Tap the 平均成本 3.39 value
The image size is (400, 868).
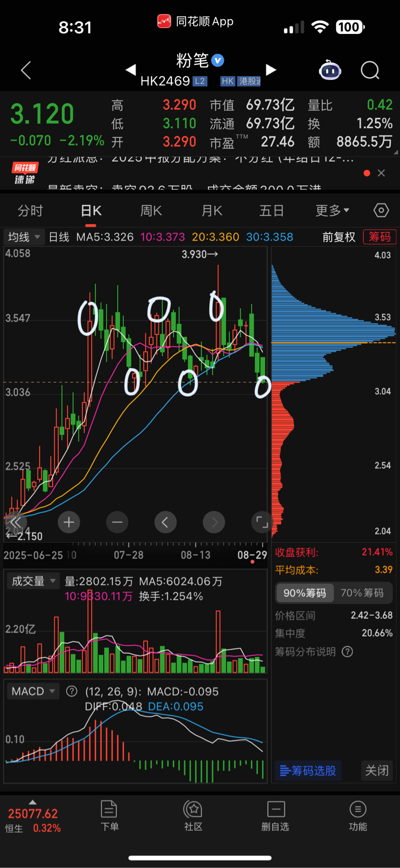[384, 570]
